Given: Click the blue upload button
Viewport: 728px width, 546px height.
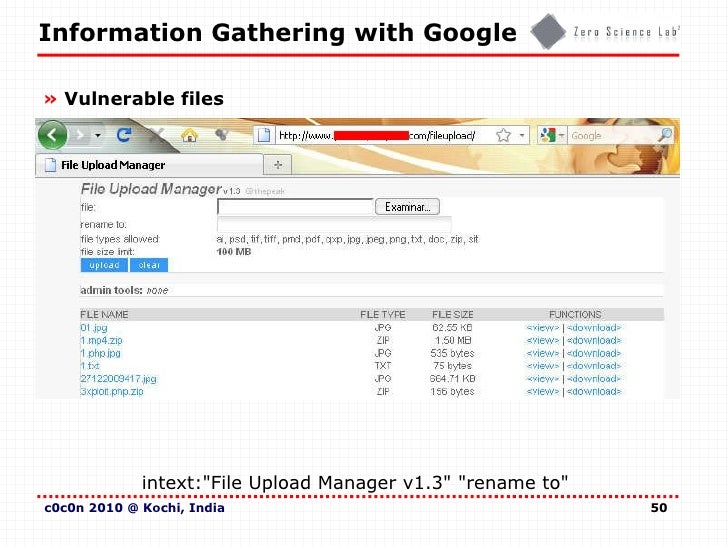Looking at the screenshot, I should (x=104, y=265).
